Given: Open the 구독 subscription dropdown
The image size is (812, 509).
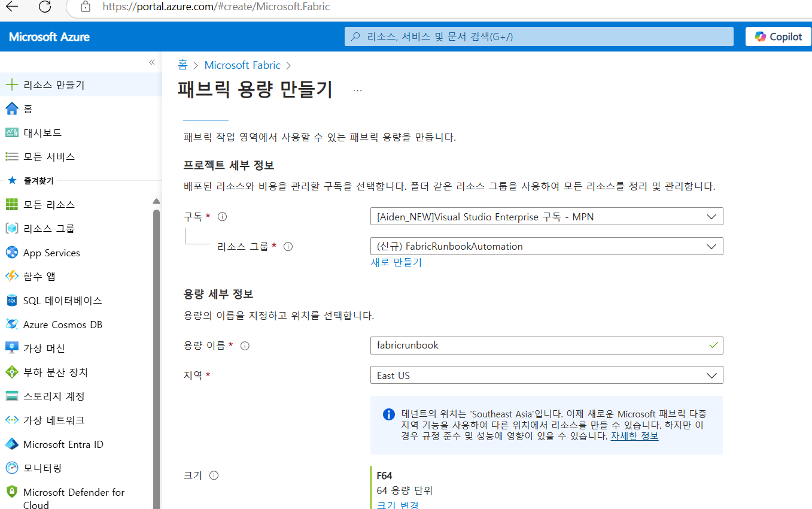Looking at the screenshot, I should pos(546,216).
